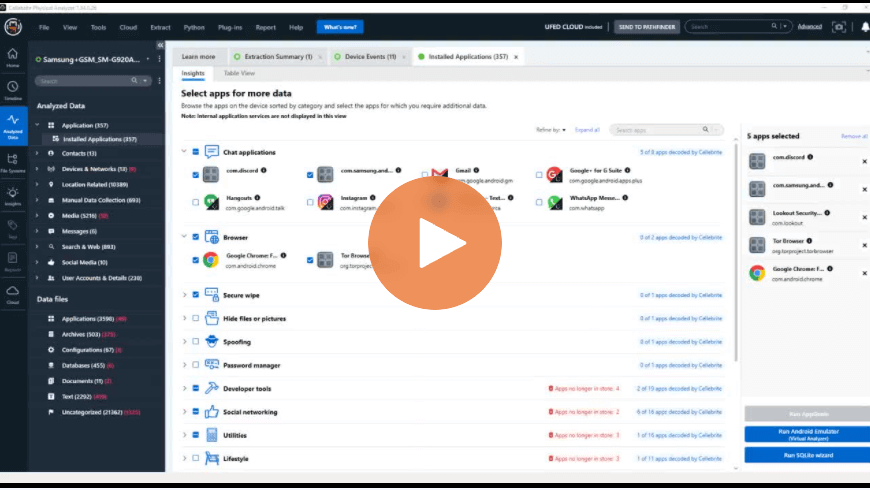The width and height of the screenshot is (870, 490).
Task: Check the Instagram app checkbox
Action: pyautogui.click(x=310, y=203)
